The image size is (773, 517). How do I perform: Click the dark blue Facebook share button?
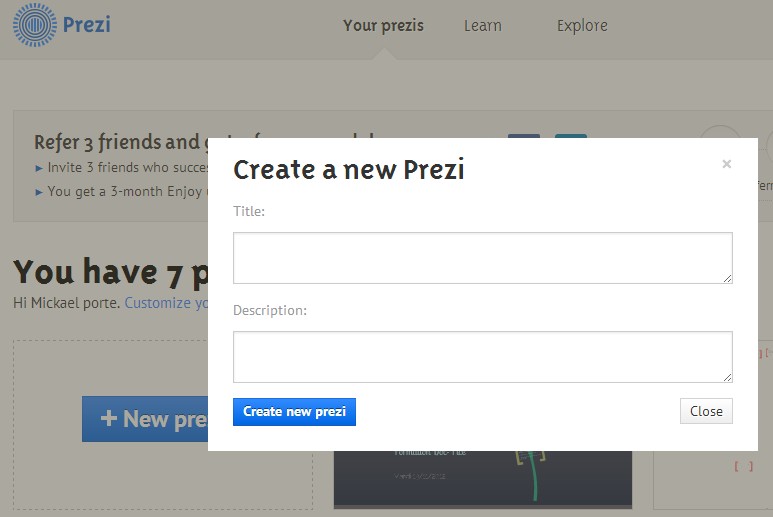pos(524,136)
